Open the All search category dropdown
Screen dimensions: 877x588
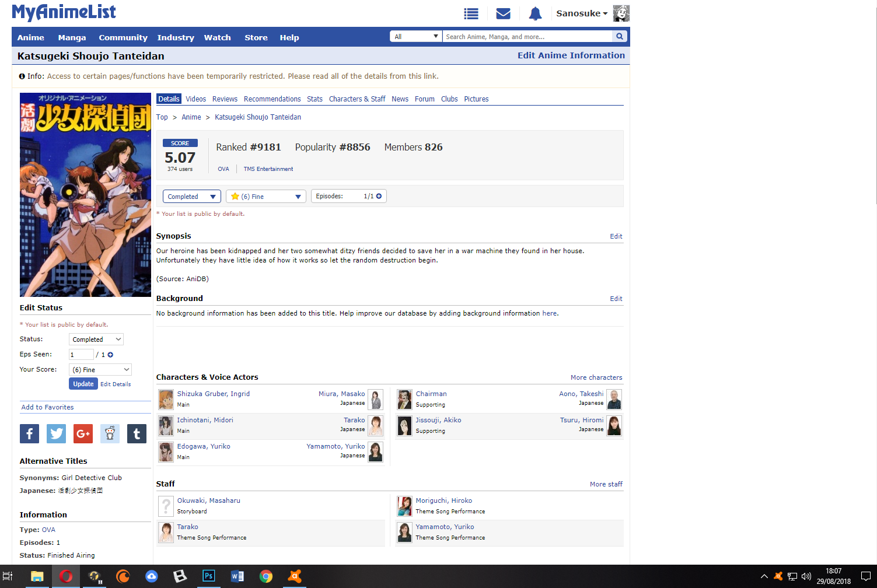(x=416, y=36)
